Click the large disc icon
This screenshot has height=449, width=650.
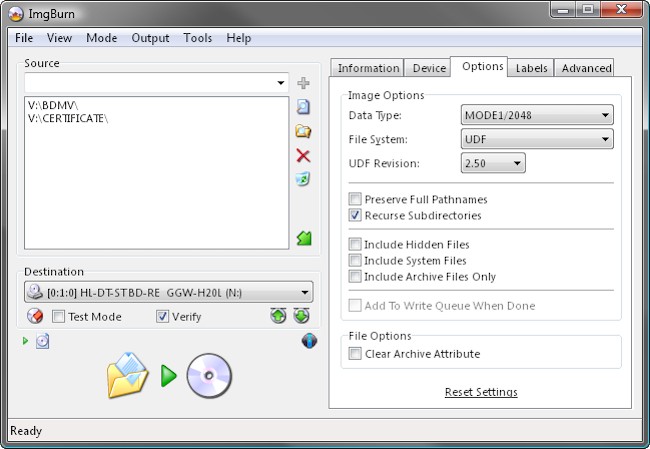[x=209, y=376]
